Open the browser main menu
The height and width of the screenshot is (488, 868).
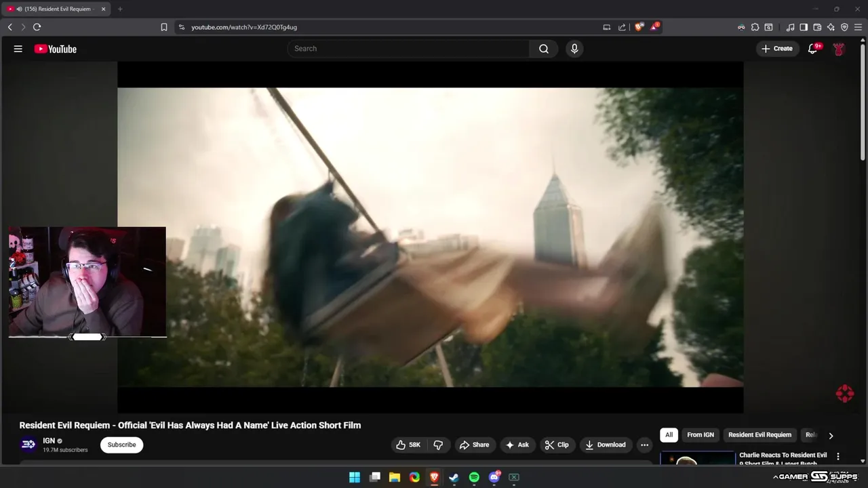pos(858,27)
